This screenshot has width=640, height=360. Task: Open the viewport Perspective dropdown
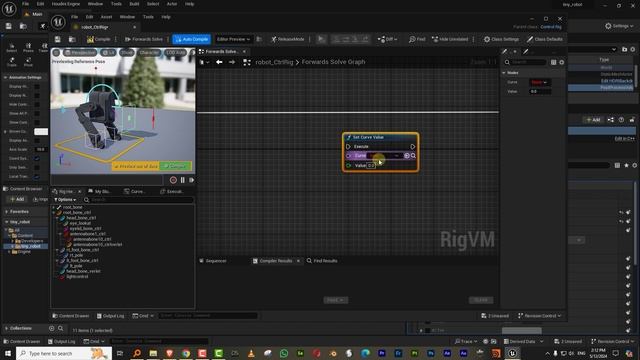(x=80, y=53)
